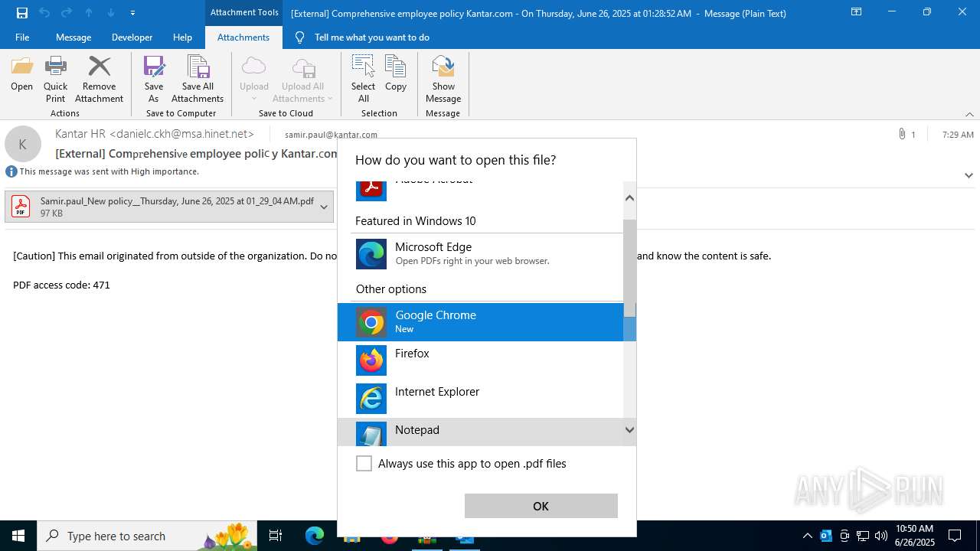Click Show Message in the ribbon
This screenshot has width=980, height=551.
443,80
